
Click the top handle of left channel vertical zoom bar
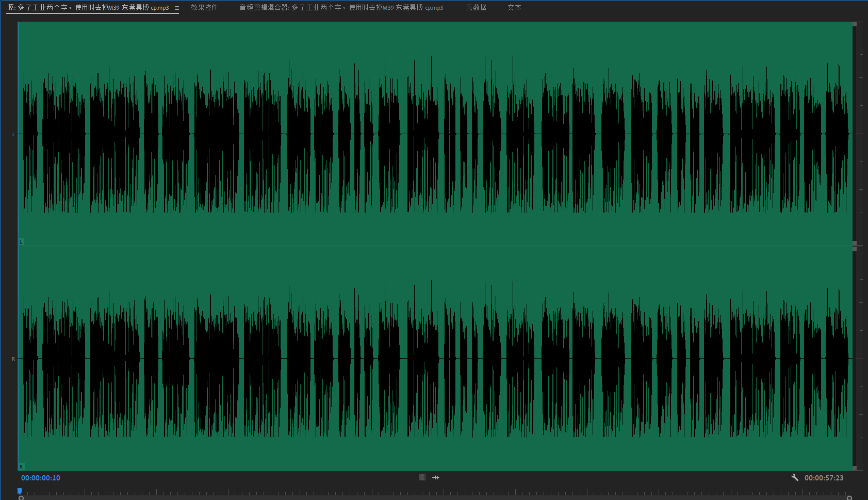click(855, 24)
